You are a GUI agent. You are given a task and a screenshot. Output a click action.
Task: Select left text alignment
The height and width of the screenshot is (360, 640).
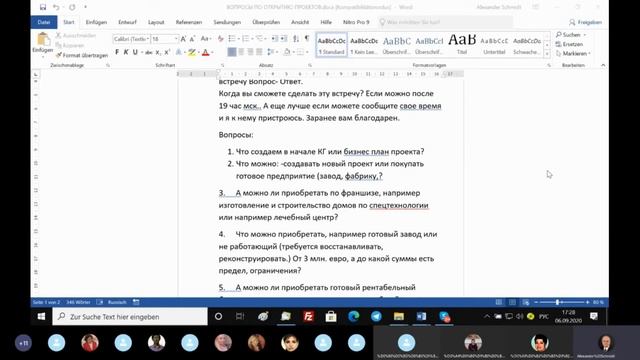click(x=232, y=52)
